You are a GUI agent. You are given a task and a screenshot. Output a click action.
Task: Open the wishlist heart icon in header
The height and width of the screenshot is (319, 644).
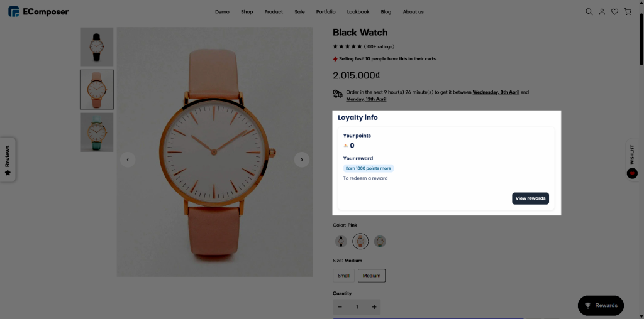pyautogui.click(x=614, y=12)
